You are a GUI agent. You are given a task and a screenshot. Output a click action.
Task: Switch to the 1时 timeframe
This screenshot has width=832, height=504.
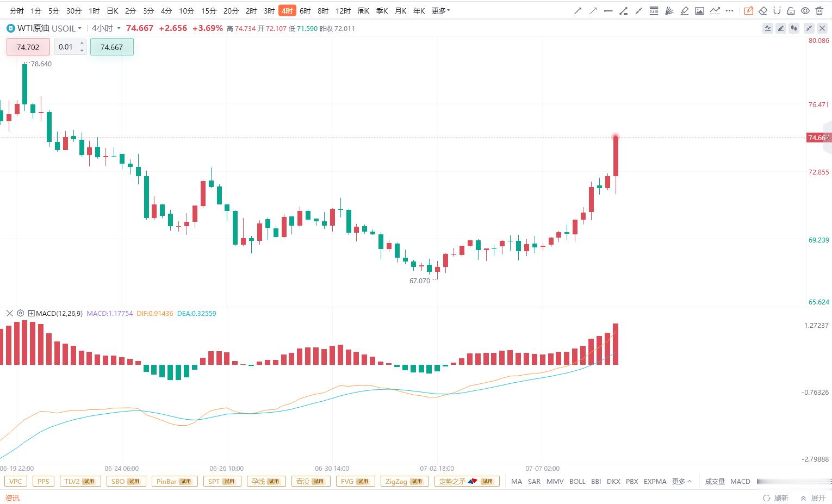click(94, 11)
